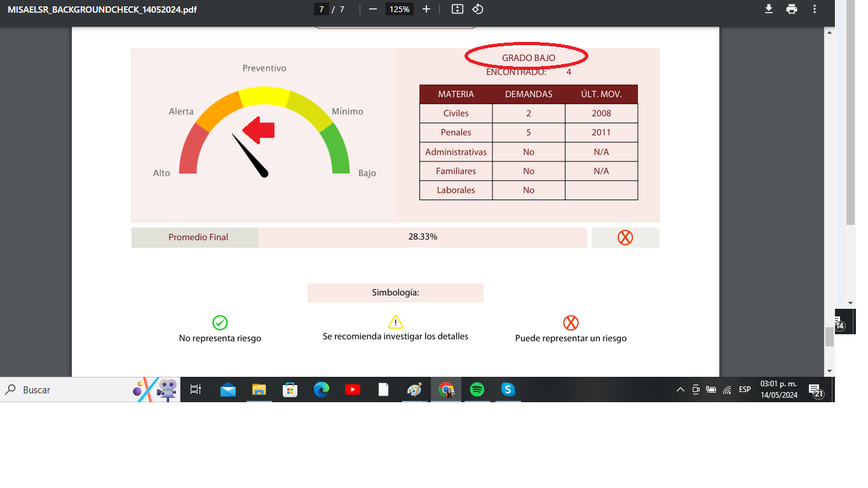
Task: Click the Fit to page icon
Action: click(x=457, y=9)
